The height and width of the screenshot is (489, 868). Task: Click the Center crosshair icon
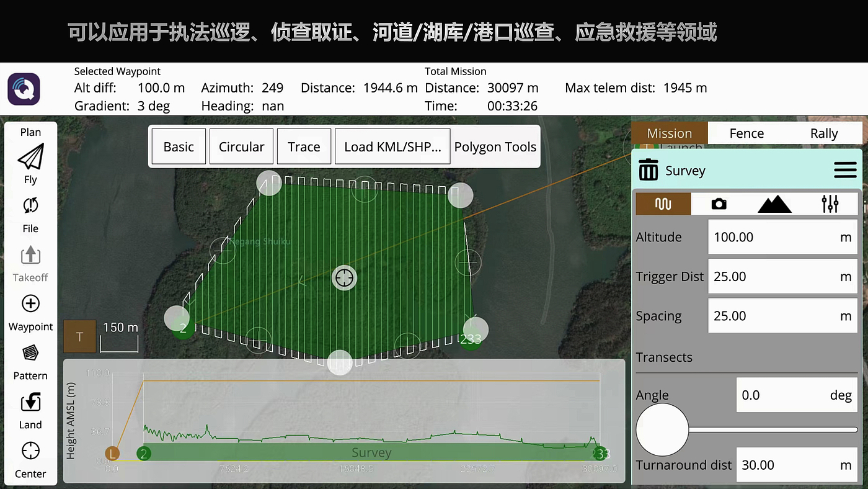(30, 451)
